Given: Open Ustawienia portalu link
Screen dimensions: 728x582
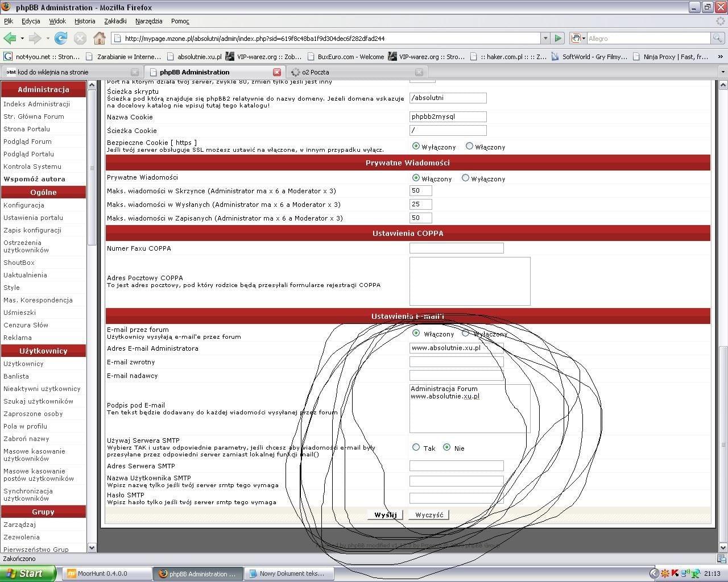Looking at the screenshot, I should click(33, 218).
